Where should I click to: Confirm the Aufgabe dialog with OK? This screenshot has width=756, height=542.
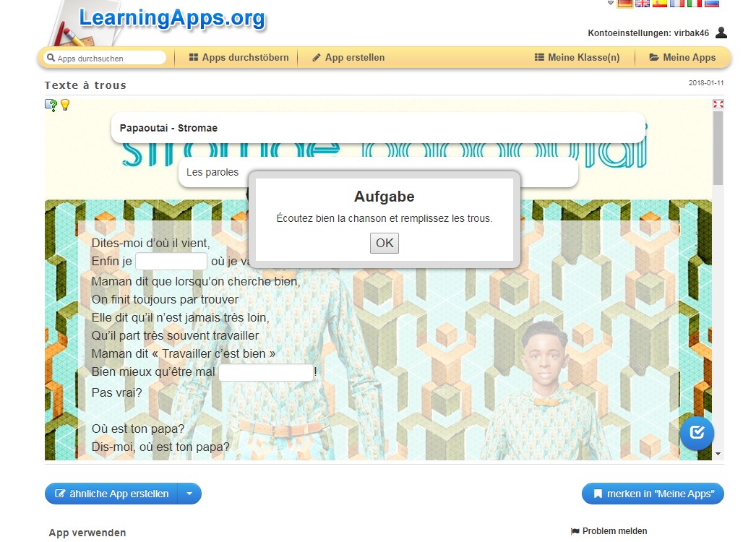coord(385,243)
